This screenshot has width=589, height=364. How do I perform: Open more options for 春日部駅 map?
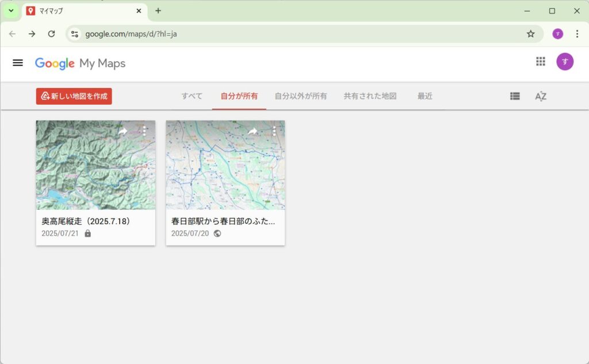[x=274, y=131]
